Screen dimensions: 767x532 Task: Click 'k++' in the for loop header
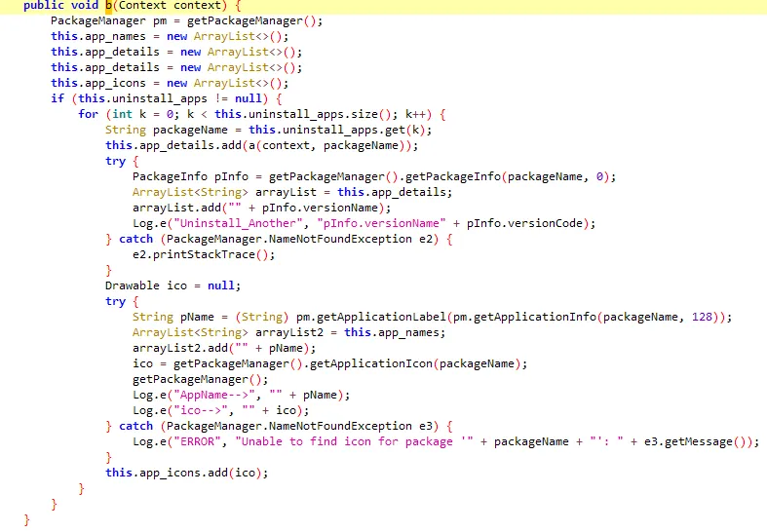coord(415,115)
